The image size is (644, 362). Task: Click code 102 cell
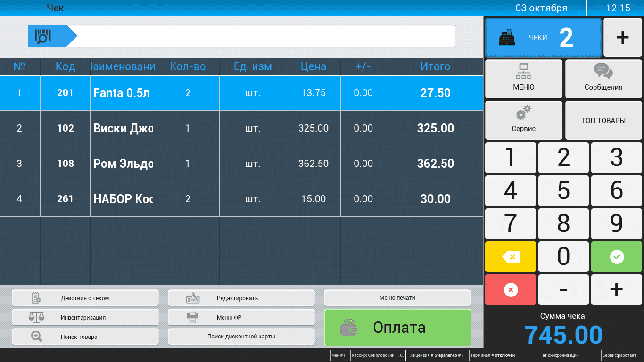pos(65,128)
